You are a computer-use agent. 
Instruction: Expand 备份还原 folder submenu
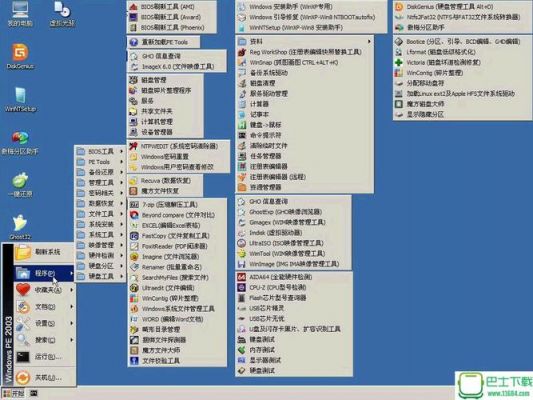100,172
